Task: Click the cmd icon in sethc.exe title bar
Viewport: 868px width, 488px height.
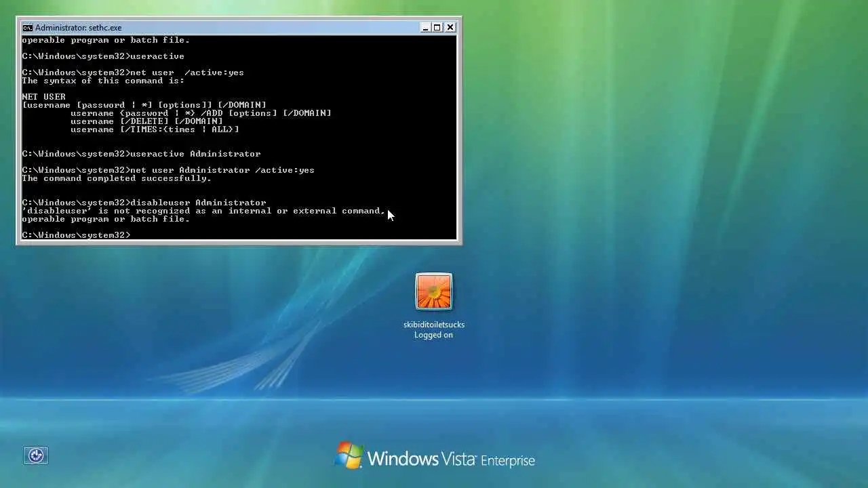Action: click(27, 28)
